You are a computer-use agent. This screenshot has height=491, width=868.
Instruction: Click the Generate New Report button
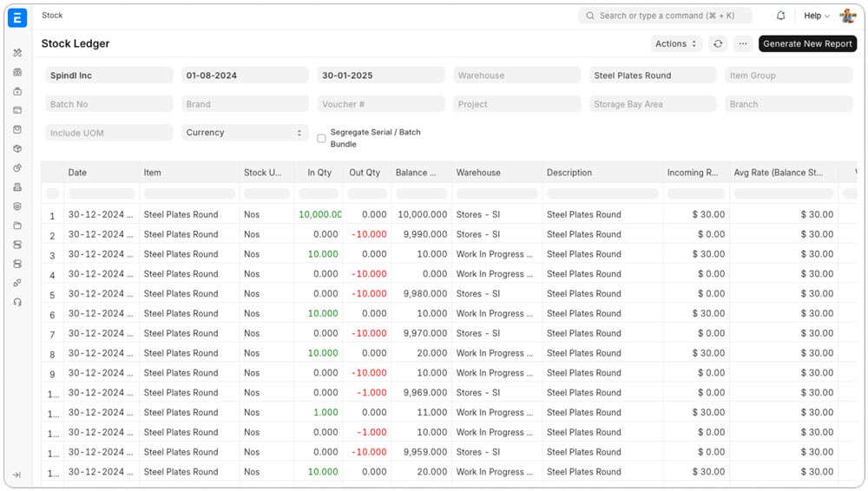point(807,43)
